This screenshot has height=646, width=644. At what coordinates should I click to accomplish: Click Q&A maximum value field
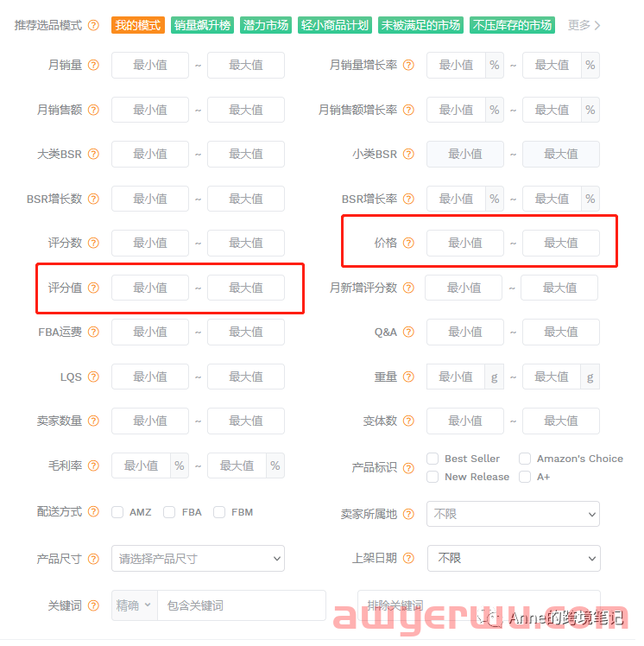tap(561, 332)
